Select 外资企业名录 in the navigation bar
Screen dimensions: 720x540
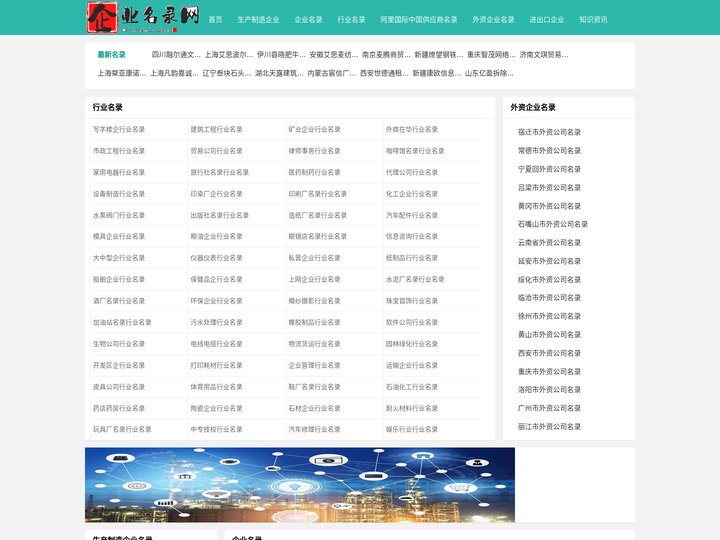click(x=493, y=20)
